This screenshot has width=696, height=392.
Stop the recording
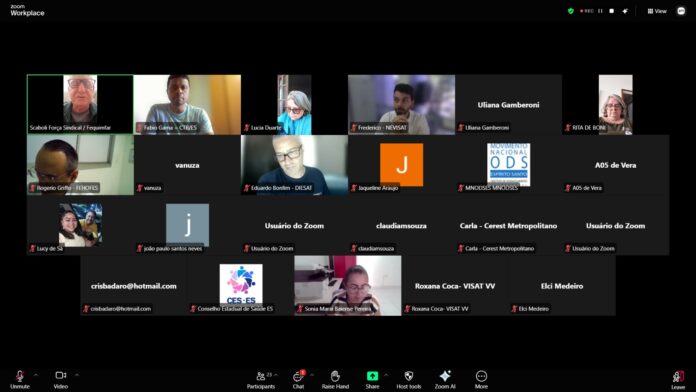[x=612, y=11]
